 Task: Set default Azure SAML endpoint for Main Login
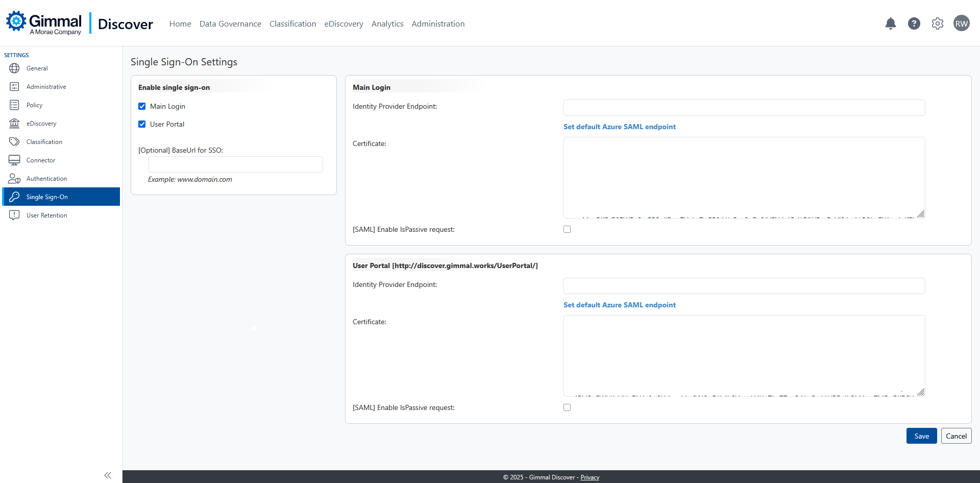tap(619, 127)
